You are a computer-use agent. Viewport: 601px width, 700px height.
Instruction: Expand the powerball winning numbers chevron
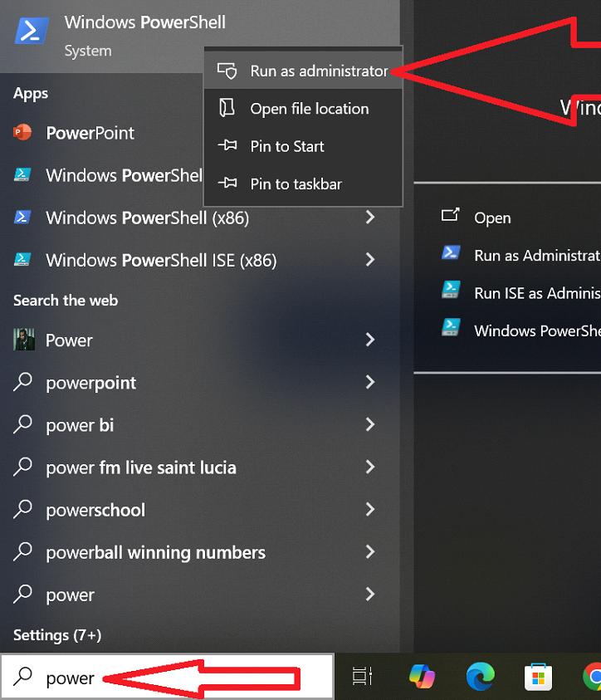pos(370,552)
